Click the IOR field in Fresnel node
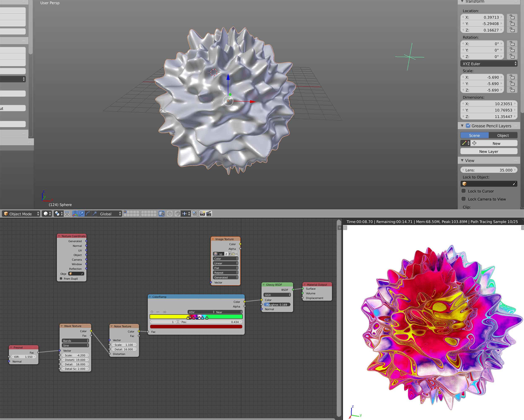Viewport: 524px width, 420px height. [23, 357]
